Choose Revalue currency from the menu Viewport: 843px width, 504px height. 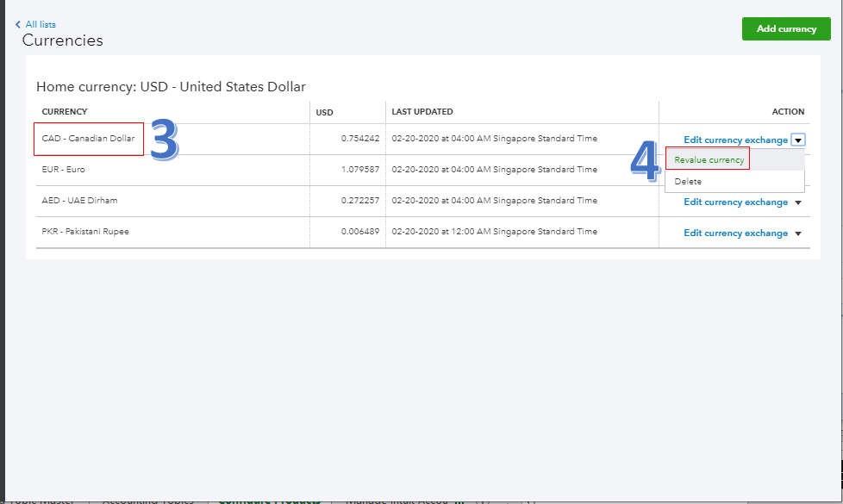(709, 160)
